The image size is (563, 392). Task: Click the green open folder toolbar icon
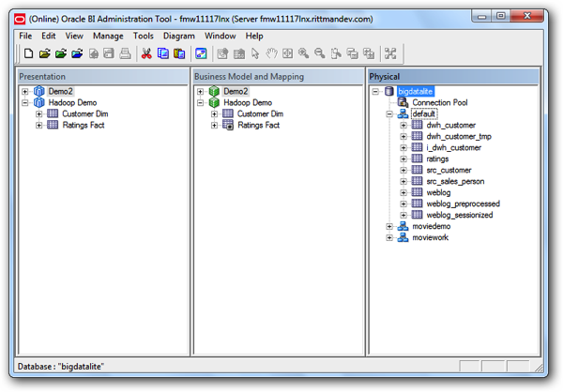click(x=61, y=53)
